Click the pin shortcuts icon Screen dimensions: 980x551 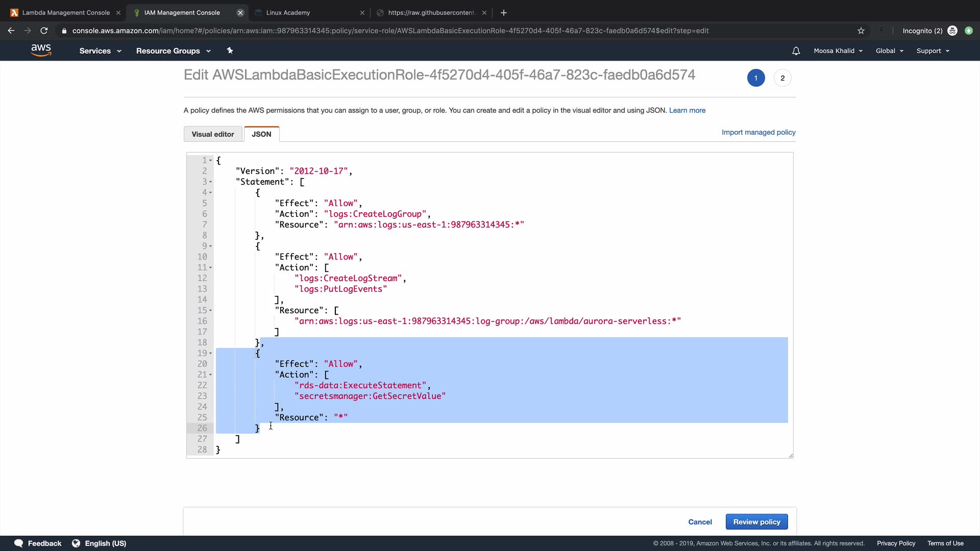pos(230,51)
